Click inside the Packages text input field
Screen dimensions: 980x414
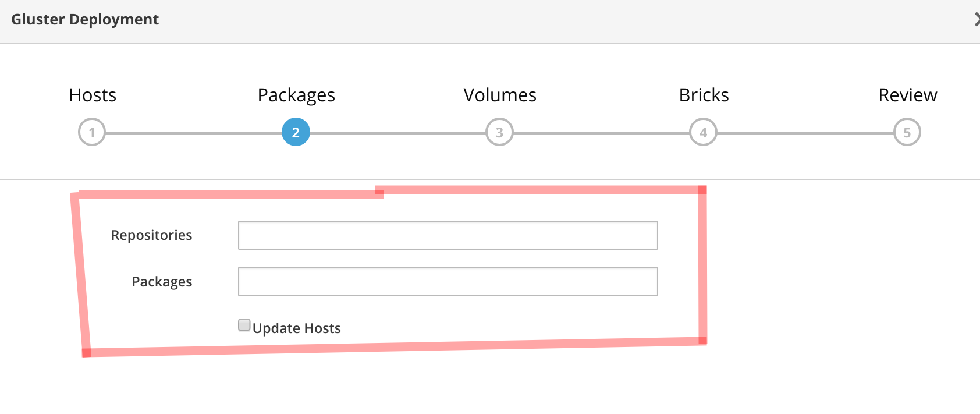448,282
